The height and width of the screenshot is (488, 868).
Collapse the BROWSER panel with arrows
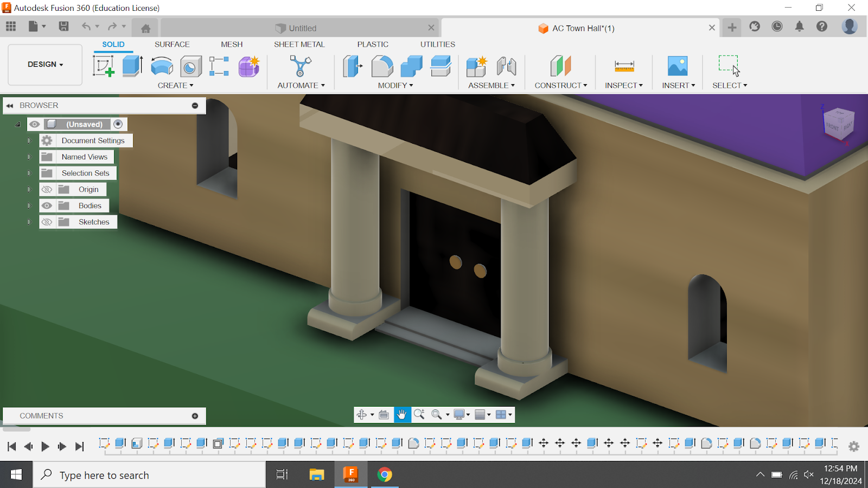click(x=10, y=106)
